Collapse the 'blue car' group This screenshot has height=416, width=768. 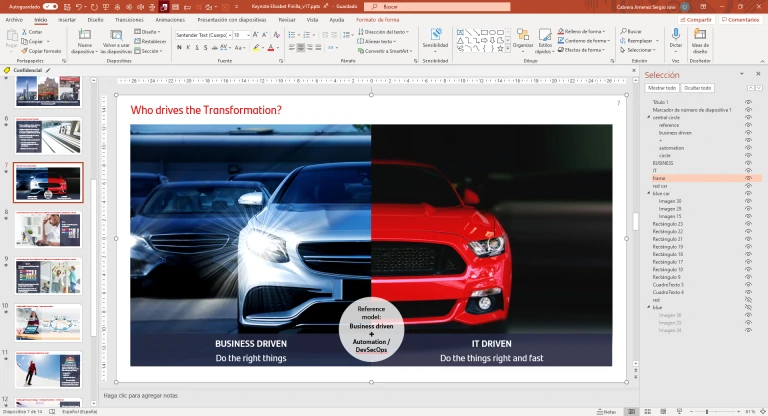(x=648, y=193)
